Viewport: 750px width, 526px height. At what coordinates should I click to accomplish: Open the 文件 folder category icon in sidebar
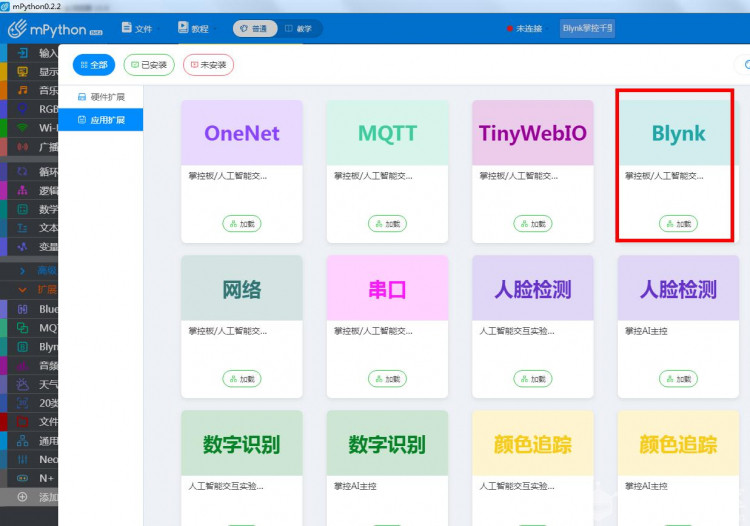tap(22, 422)
